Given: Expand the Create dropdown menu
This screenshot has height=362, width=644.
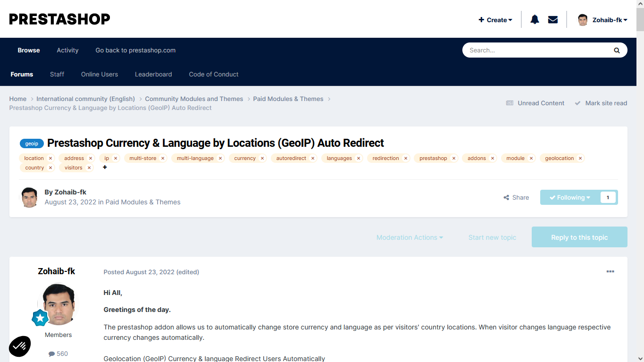Looking at the screenshot, I should pos(495,20).
